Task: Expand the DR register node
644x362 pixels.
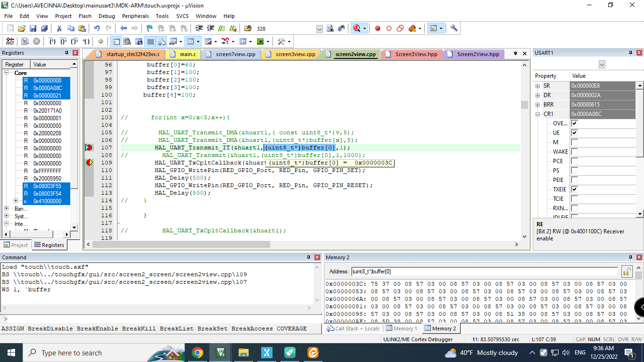Action: pos(538,95)
